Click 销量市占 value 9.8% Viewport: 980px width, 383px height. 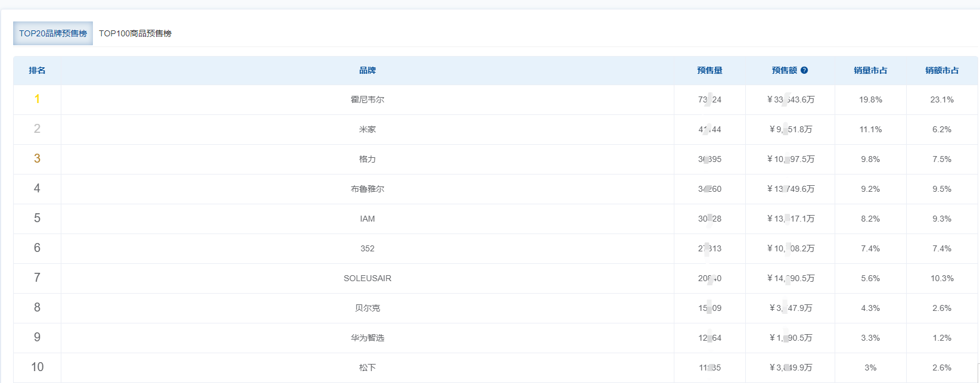(870, 159)
